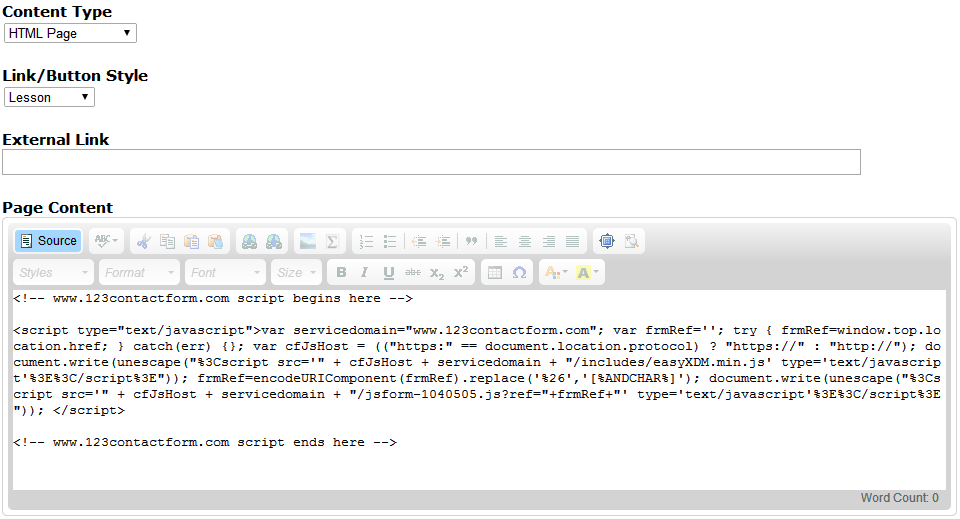Click the Block Quote icon

click(x=471, y=241)
